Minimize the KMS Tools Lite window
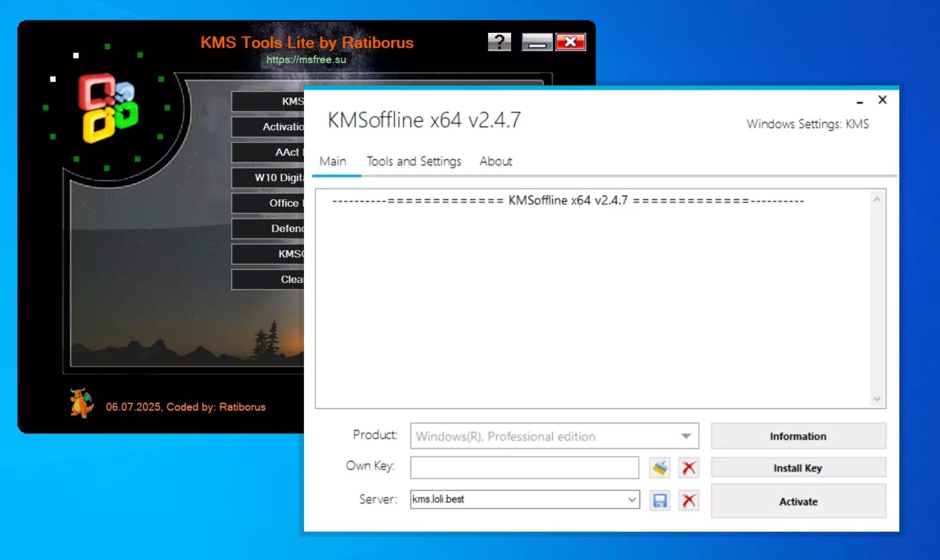The height and width of the screenshot is (560, 940). [x=537, y=42]
